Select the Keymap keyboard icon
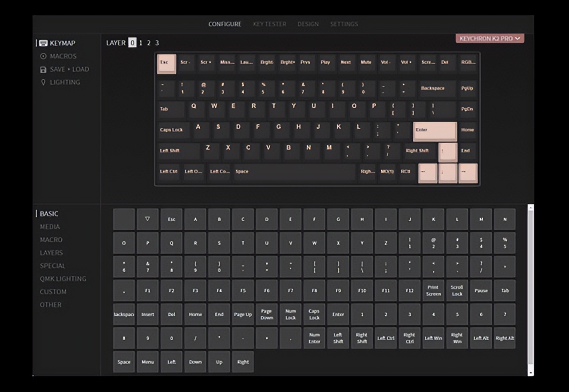The image size is (569, 392). click(43, 43)
